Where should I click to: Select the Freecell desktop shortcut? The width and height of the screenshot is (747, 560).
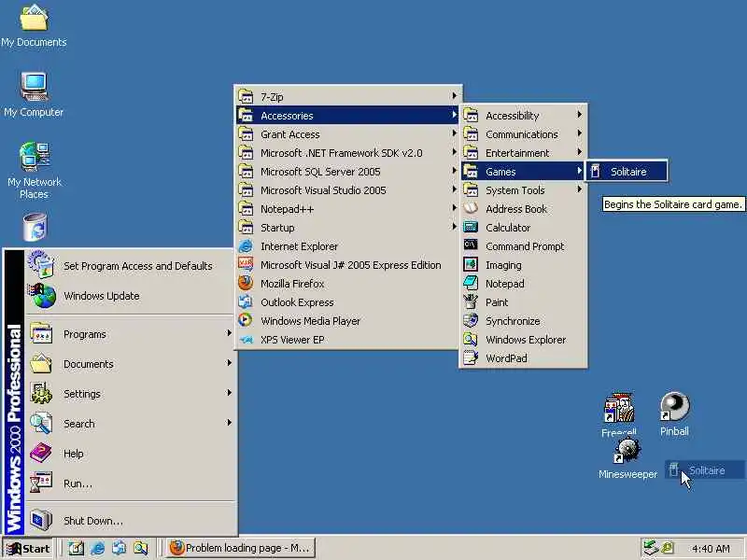click(x=619, y=413)
